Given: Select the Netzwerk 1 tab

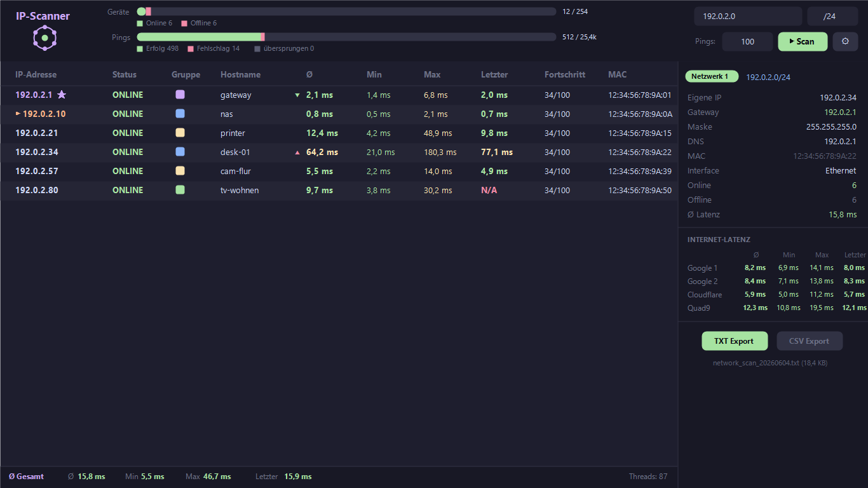Looking at the screenshot, I should click(712, 76).
